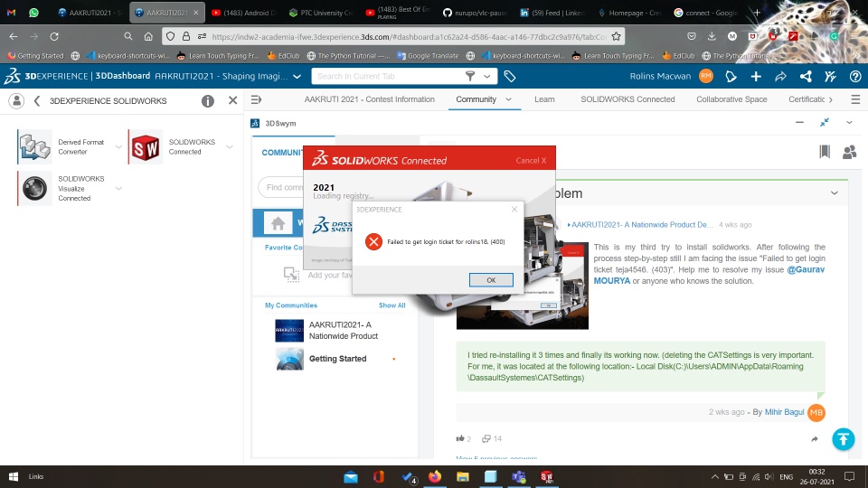This screenshot has height=488, width=868.
Task: Expand the search options chevron
Action: (x=487, y=76)
